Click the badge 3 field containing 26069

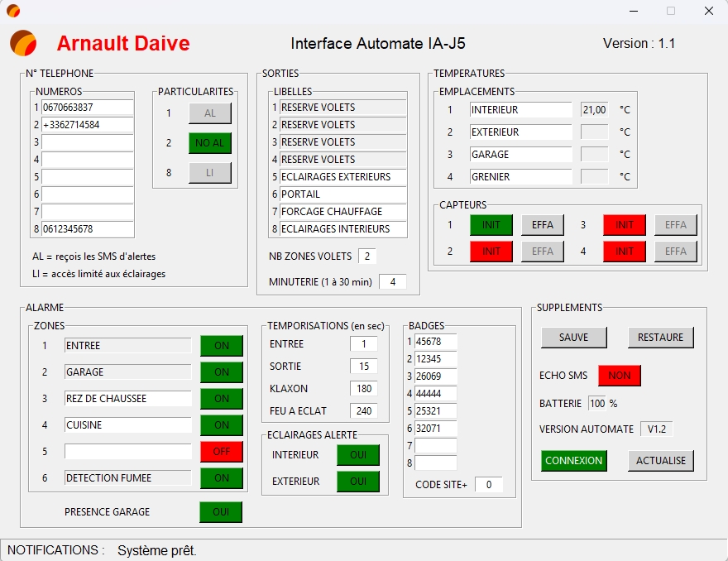[x=435, y=376]
